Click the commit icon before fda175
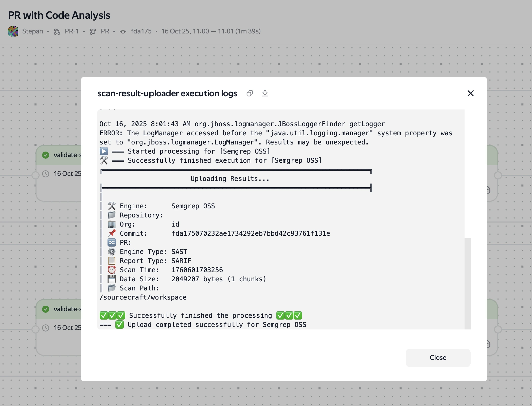The image size is (532, 406). 123,32
